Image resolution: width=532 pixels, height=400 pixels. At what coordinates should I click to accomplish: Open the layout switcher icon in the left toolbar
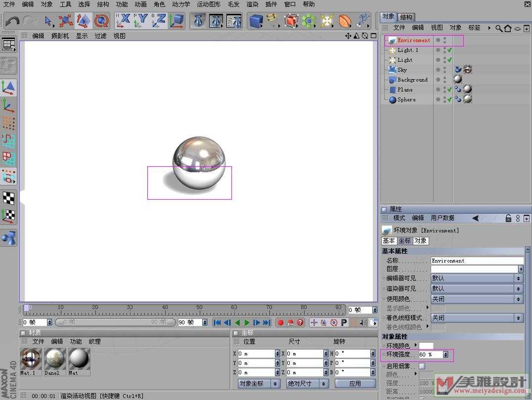coord(8,44)
